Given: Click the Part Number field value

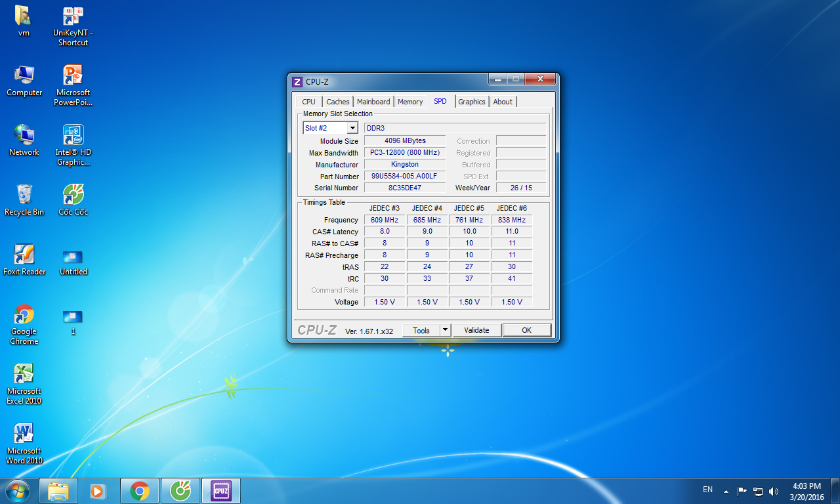Looking at the screenshot, I should [x=404, y=177].
